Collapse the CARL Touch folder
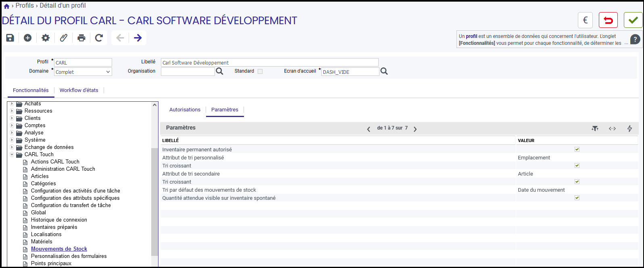644x268 pixels. pos(12,155)
